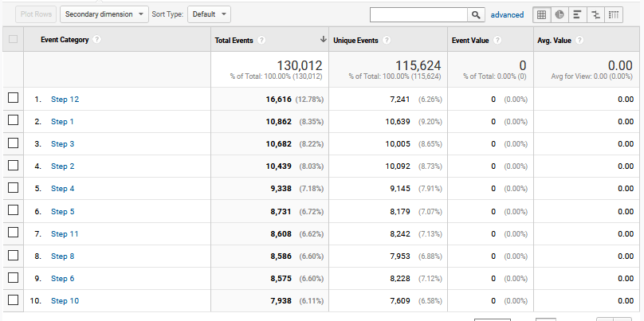
Task: Open the Step 1 event category link
Action: tap(62, 122)
